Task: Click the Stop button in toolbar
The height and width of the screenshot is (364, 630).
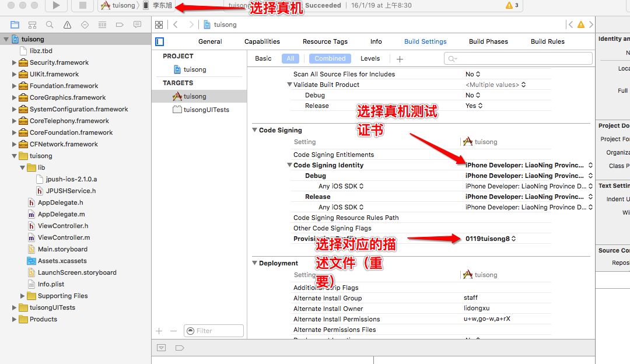Action: tap(82, 5)
